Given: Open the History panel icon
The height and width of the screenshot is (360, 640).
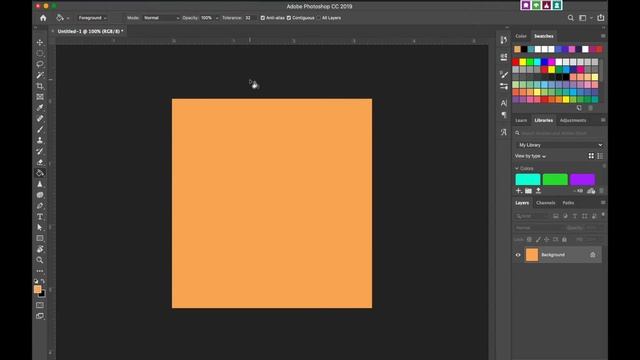Looking at the screenshot, I should point(504,40).
